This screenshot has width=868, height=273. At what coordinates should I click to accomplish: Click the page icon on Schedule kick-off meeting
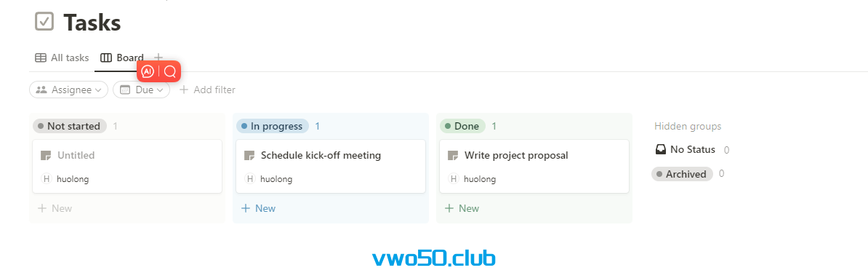pos(249,155)
